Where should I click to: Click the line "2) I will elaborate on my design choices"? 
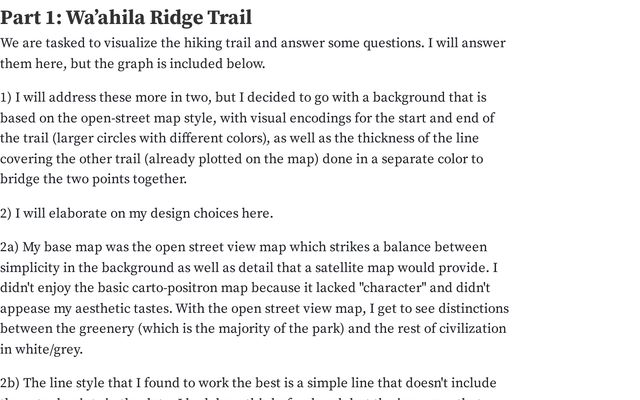136,213
